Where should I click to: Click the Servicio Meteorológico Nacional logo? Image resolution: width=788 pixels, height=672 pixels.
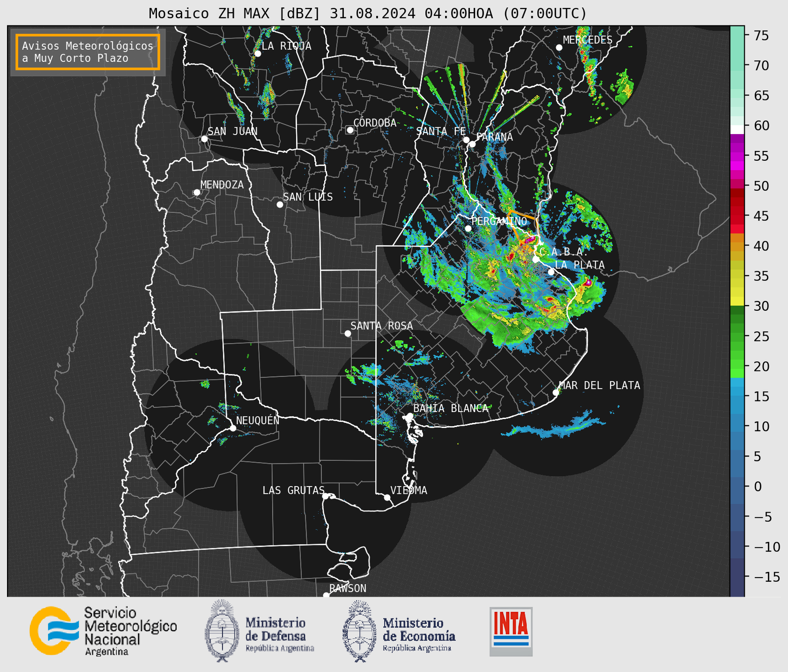point(103,631)
